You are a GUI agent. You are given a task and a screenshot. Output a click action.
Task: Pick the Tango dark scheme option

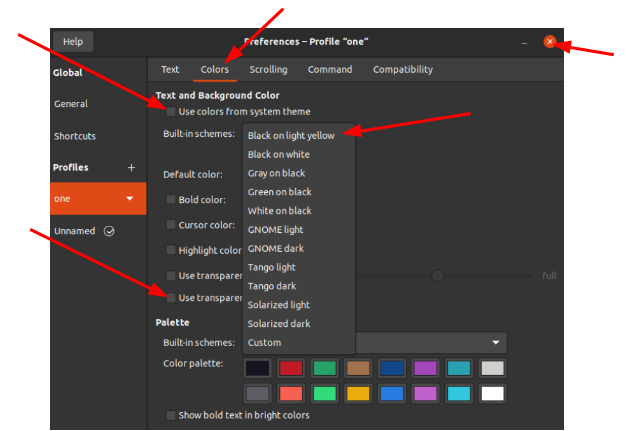point(272,286)
